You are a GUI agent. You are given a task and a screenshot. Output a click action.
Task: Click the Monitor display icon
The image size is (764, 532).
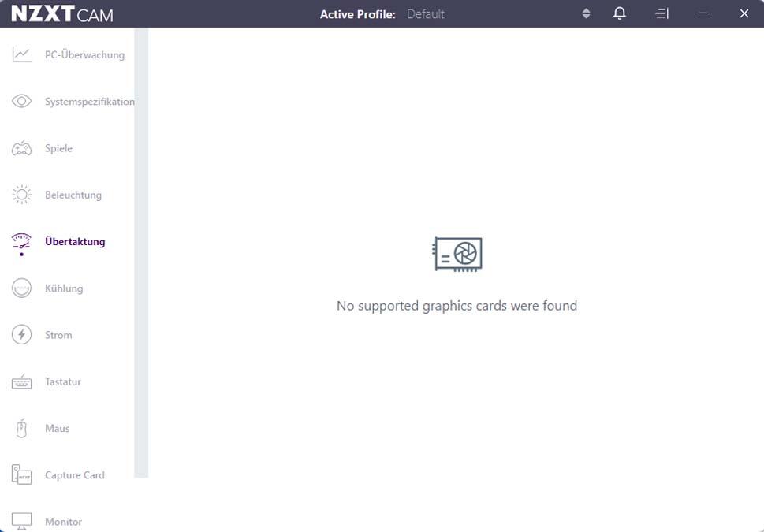[21, 521]
